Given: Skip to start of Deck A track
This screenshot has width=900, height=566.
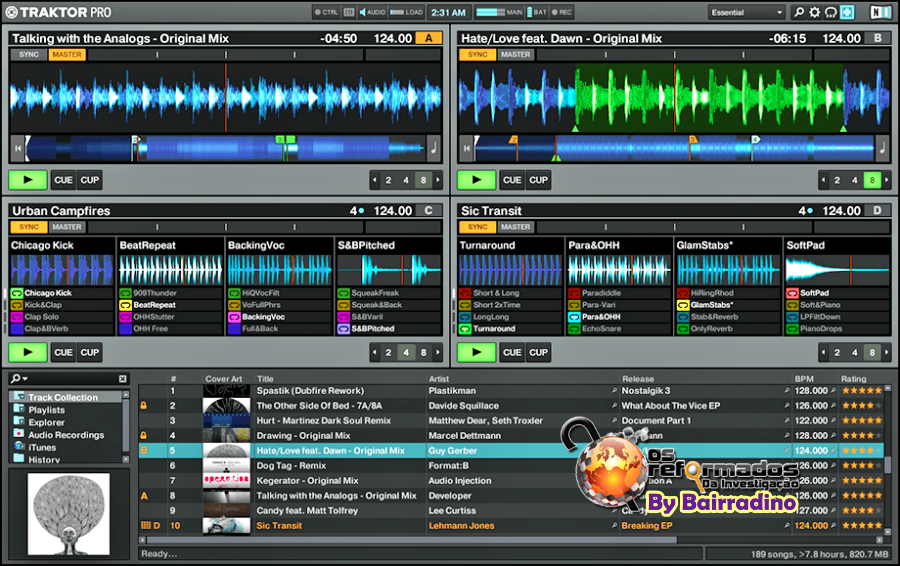Looking at the screenshot, I should pyautogui.click(x=18, y=148).
